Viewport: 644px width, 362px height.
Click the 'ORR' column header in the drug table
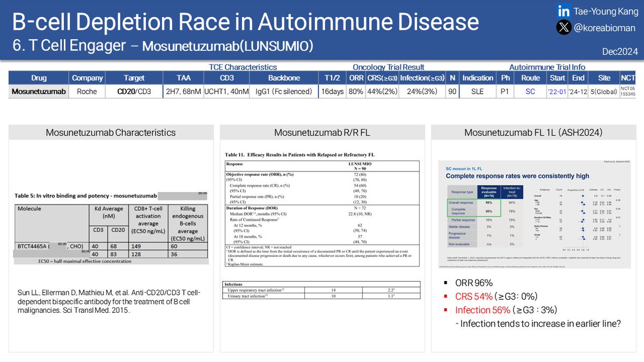click(x=356, y=78)
